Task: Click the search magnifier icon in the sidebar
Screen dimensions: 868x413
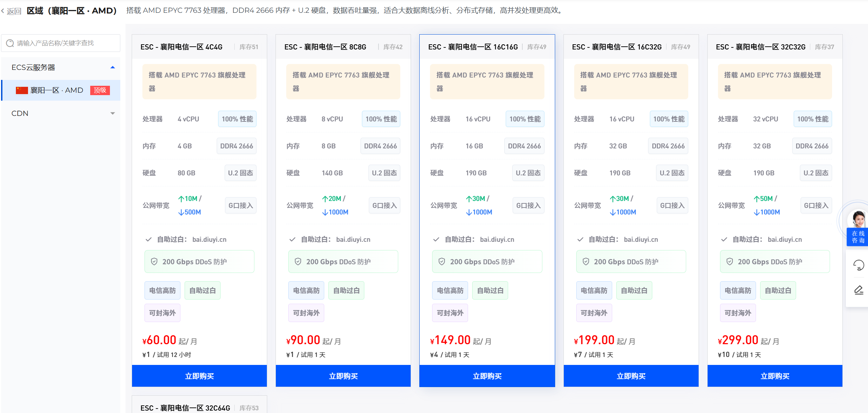Action: (x=10, y=43)
